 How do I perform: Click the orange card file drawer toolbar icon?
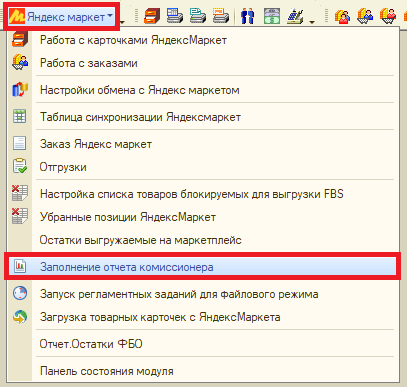point(152,16)
